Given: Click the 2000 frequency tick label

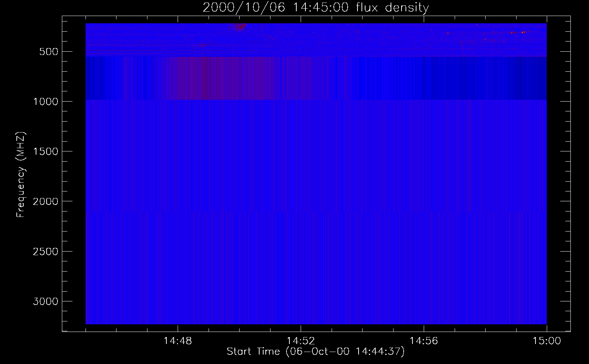Looking at the screenshot, I should (x=46, y=201).
